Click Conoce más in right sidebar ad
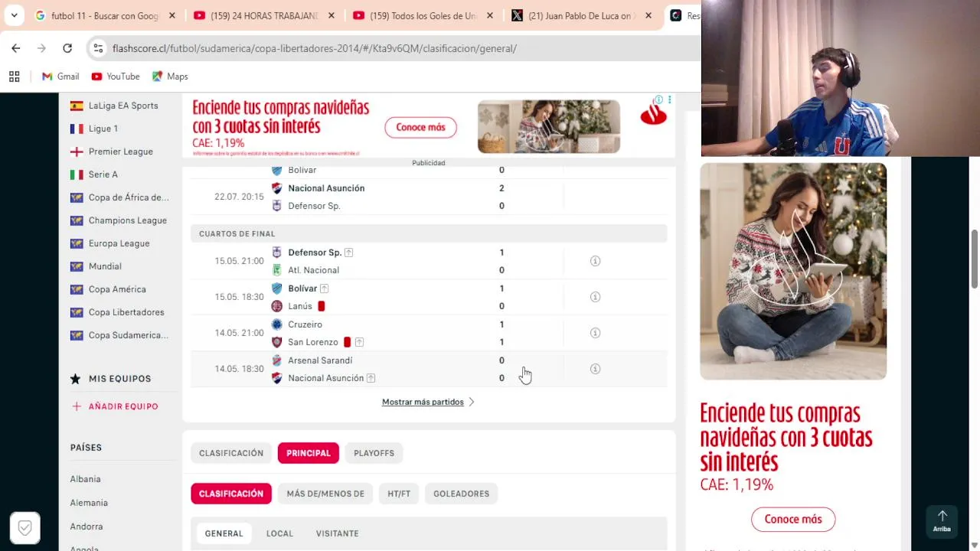 793,519
